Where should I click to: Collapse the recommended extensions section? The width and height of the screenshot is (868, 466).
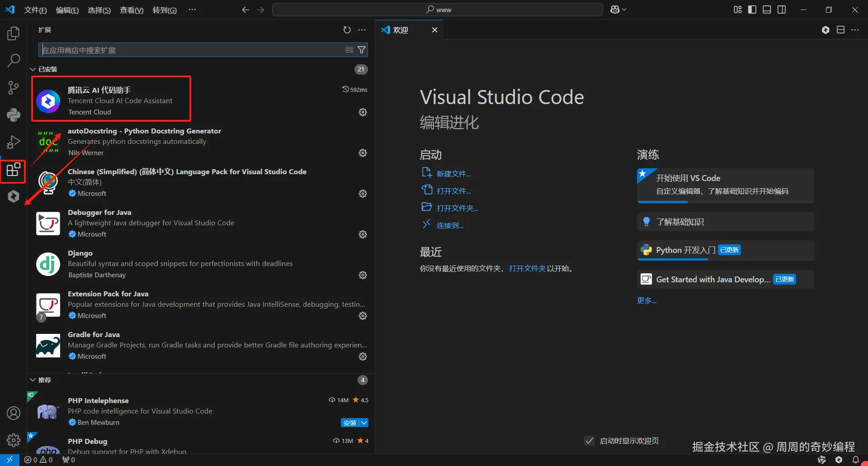[x=33, y=380]
